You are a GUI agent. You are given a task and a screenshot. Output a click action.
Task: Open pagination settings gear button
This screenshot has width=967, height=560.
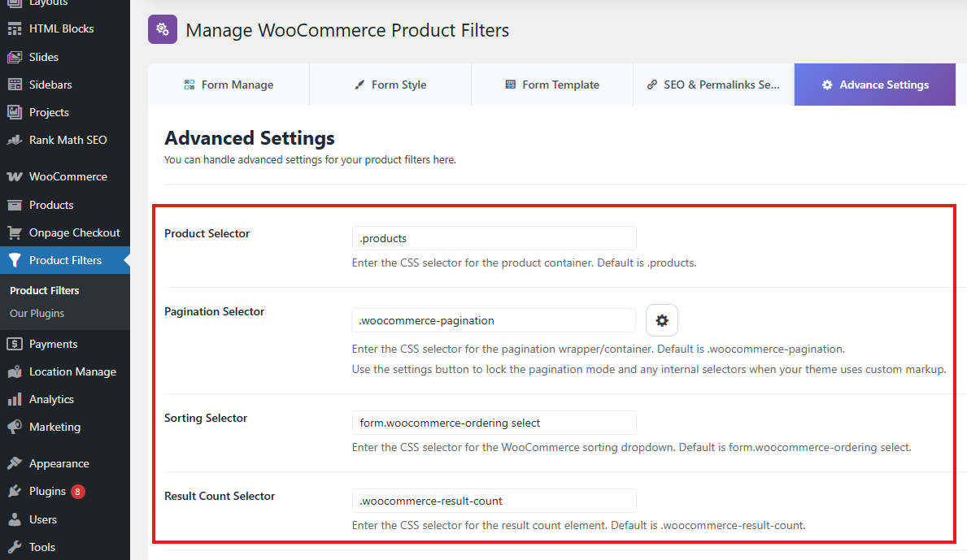(x=662, y=320)
